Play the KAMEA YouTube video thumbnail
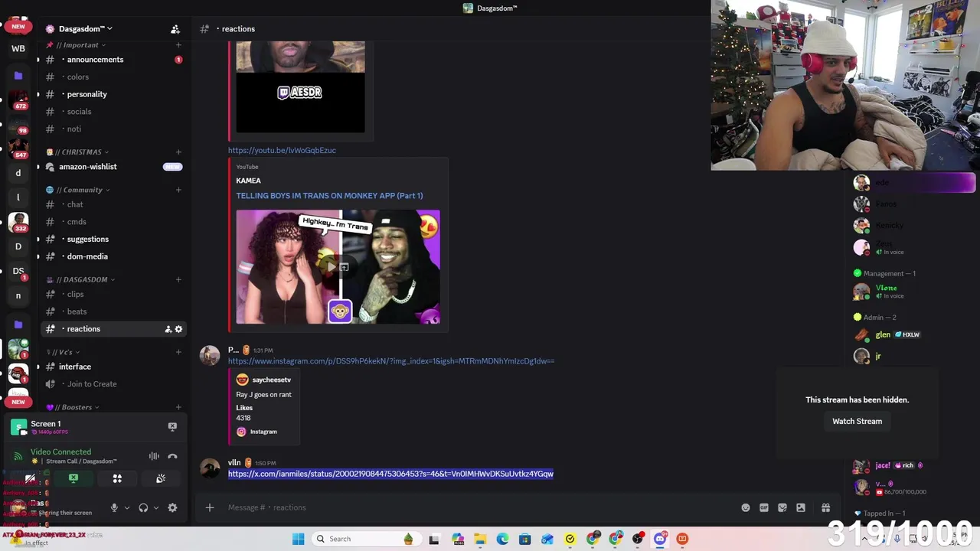980x551 pixels. click(338, 266)
